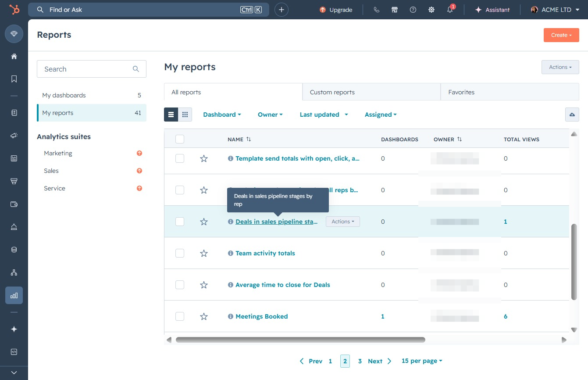Check the Deals in sales pipeline row checkbox

pos(180,222)
